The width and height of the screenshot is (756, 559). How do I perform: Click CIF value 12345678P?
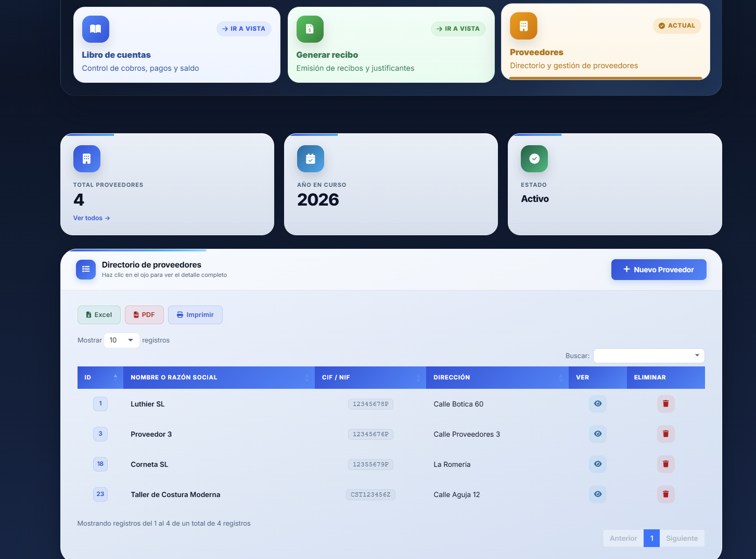pos(370,404)
